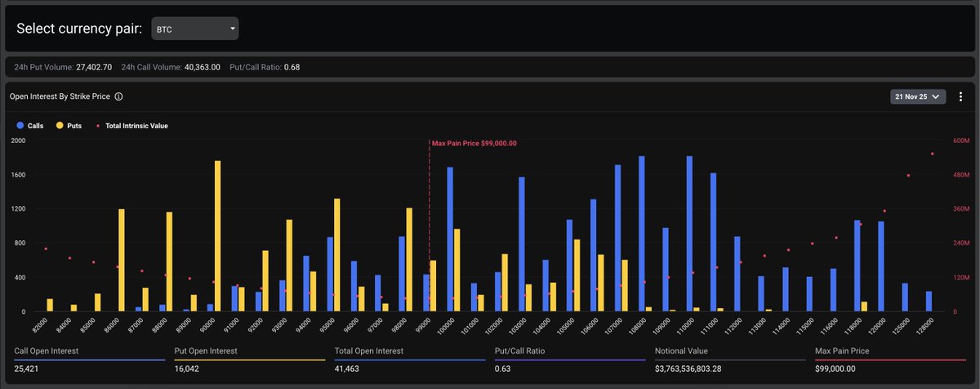
Task: Select the tall yellow put bar at 90000
Action: pos(217,237)
